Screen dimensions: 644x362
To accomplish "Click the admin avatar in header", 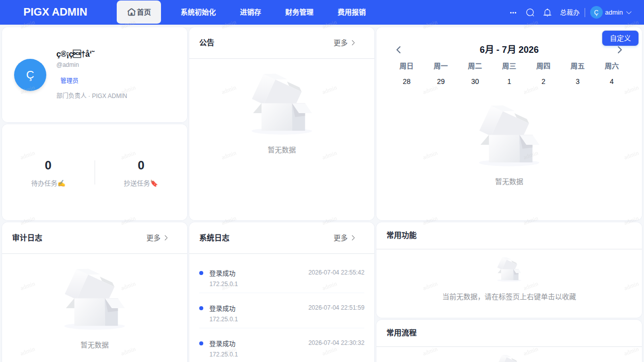I will coord(596,13).
